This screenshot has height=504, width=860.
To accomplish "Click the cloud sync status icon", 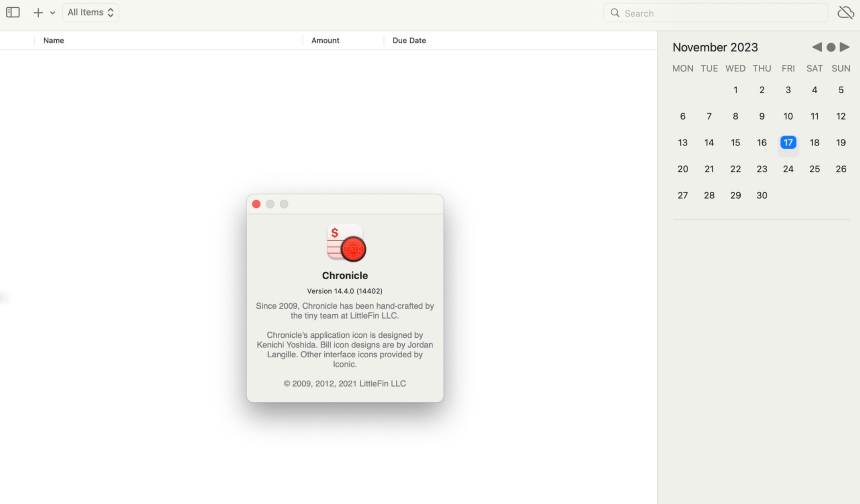I will pos(846,12).
